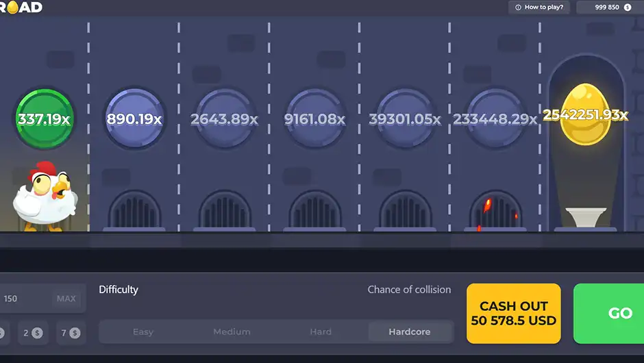The width and height of the screenshot is (644, 363).
Task: Choose the 2 dollar quick bet
Action: 33,333
